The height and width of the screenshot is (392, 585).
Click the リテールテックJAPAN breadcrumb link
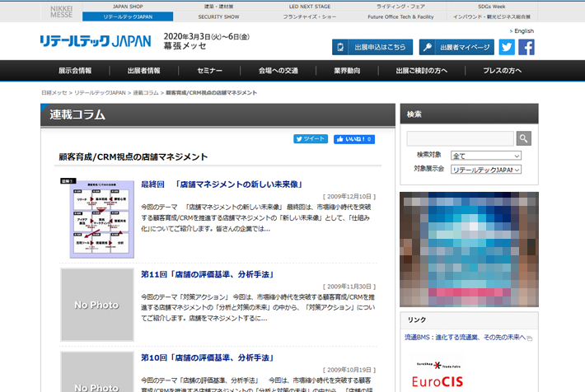[100, 93]
